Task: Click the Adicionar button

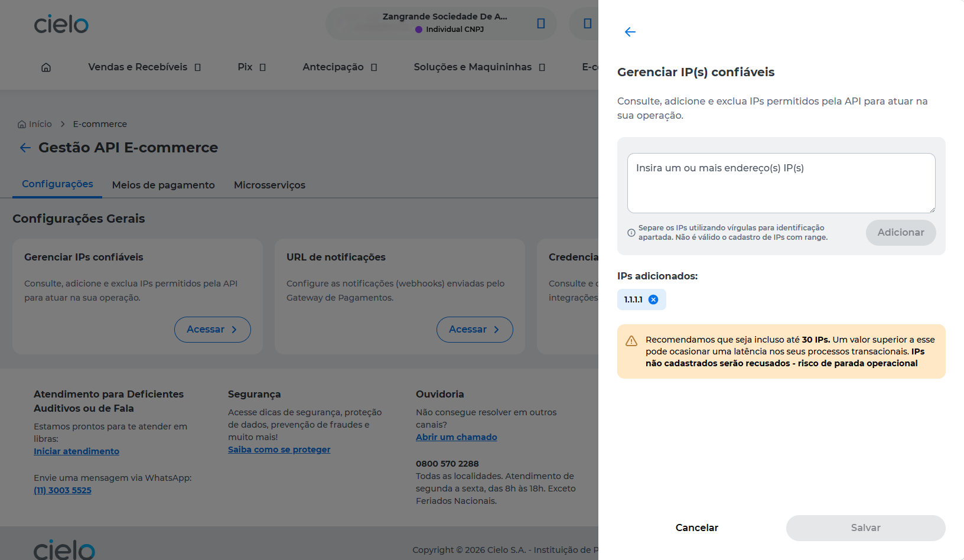Action: [x=901, y=233]
